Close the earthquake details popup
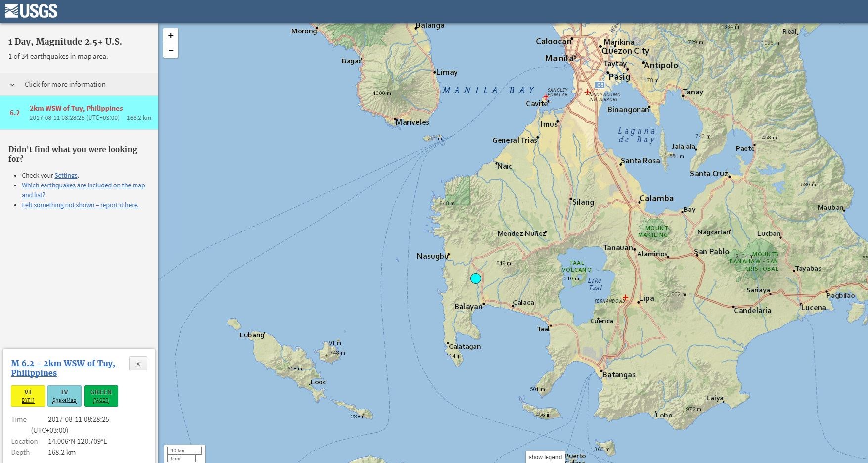Screen dimensions: 868x463 coord(138,364)
